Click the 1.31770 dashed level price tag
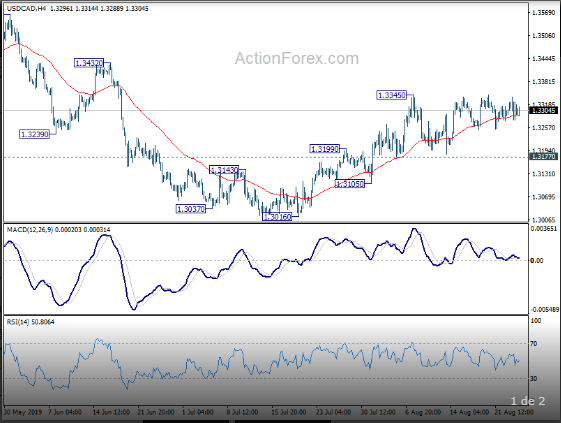This screenshot has width=561, height=423. [x=543, y=157]
